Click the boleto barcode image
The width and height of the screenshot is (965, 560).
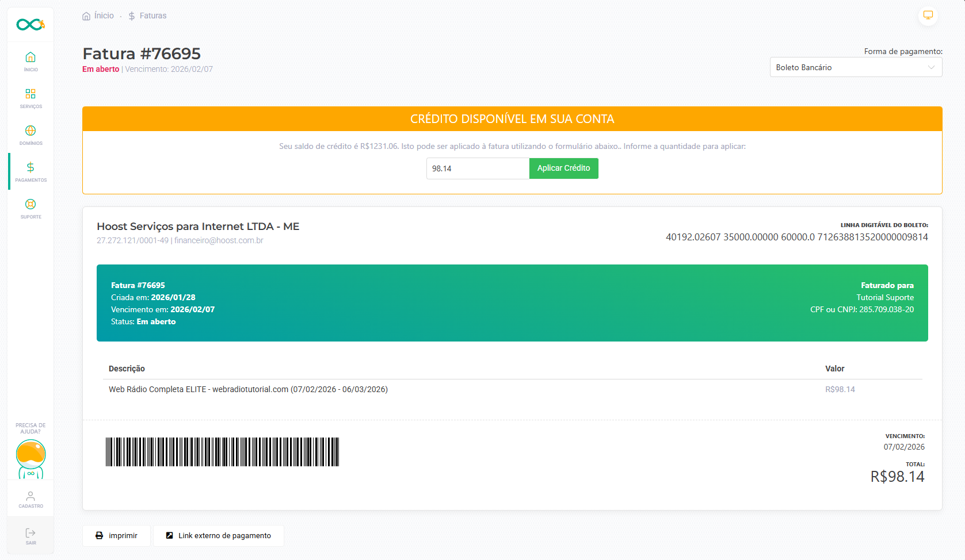coord(222,452)
